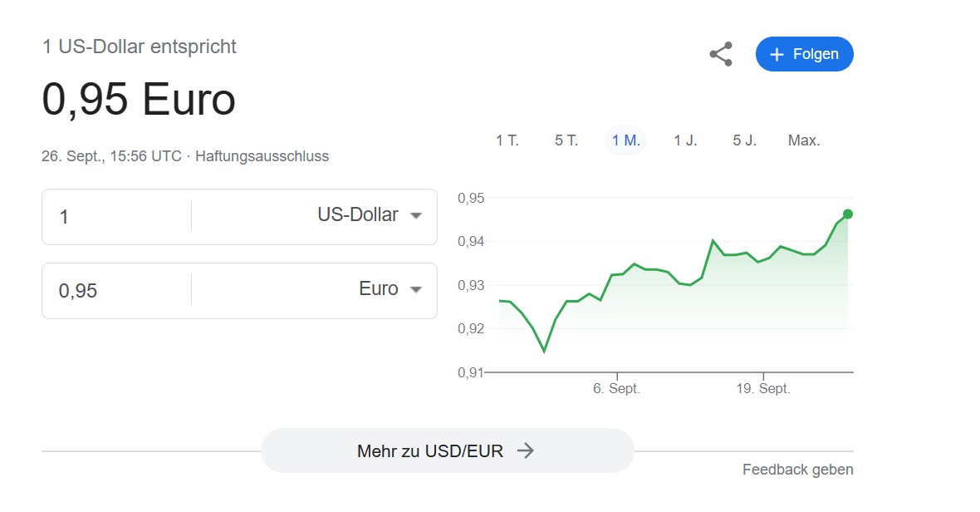Show the Max. chart range

coord(804,140)
